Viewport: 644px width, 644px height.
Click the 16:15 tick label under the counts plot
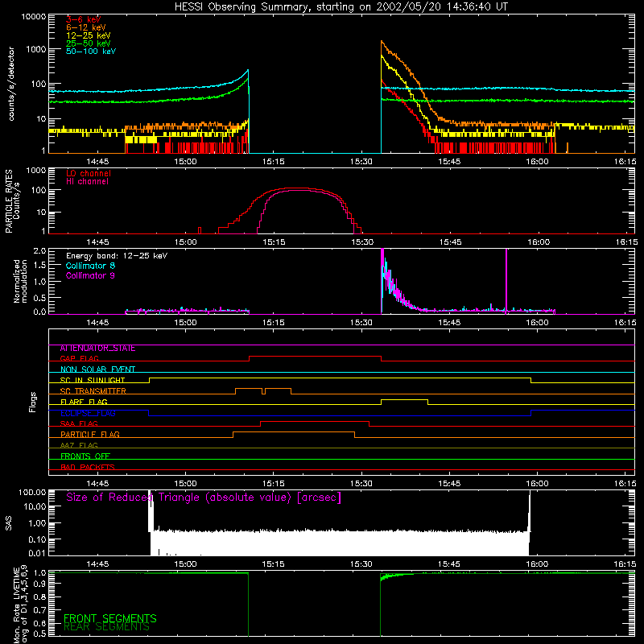click(x=625, y=162)
